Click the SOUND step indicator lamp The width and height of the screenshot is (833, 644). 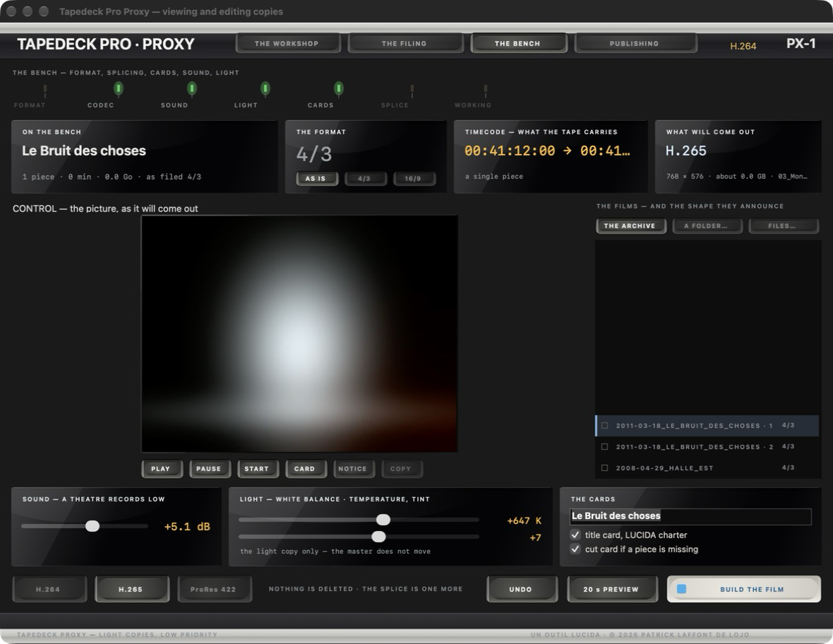pos(192,88)
